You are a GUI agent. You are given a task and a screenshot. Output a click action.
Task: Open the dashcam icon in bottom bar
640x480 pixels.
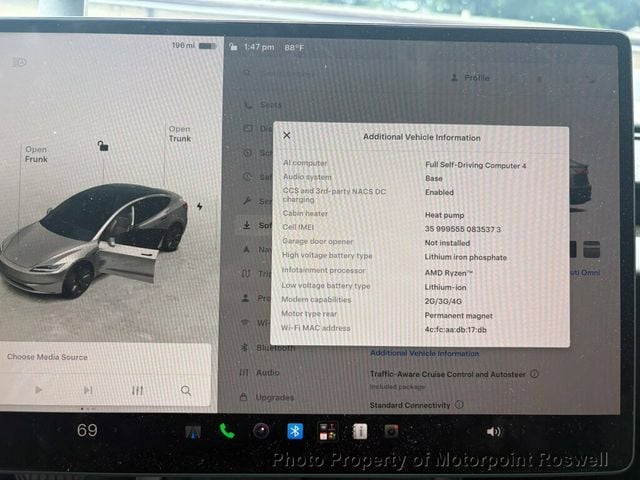[x=391, y=431]
